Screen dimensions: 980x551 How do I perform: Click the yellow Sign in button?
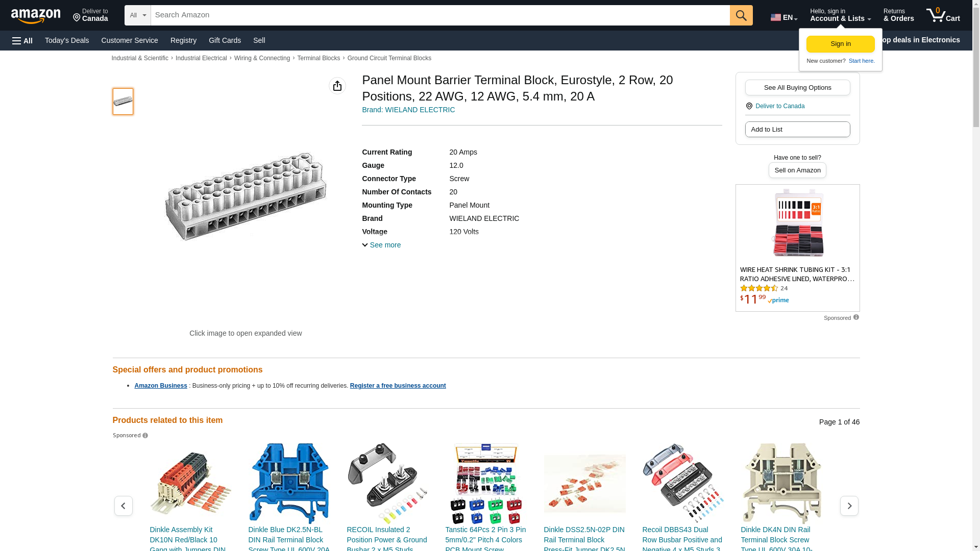(x=840, y=44)
